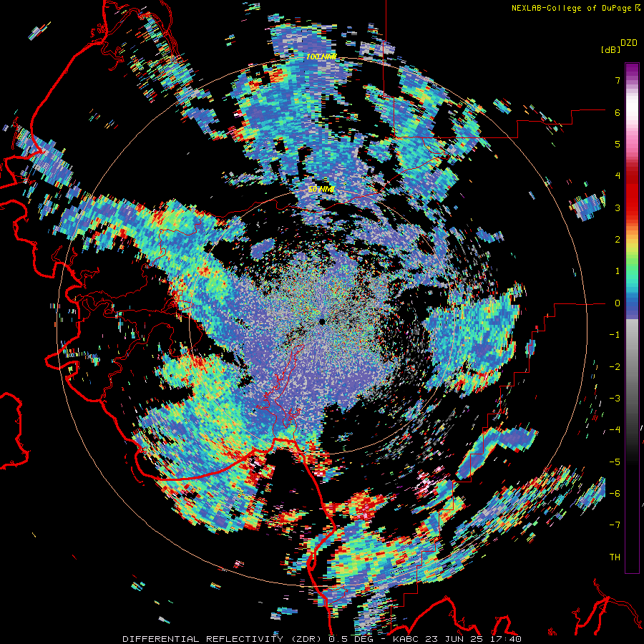Click the KABC 23 JUN 25 17:40 timestamp
This screenshot has width=644, height=644.
click(457, 639)
